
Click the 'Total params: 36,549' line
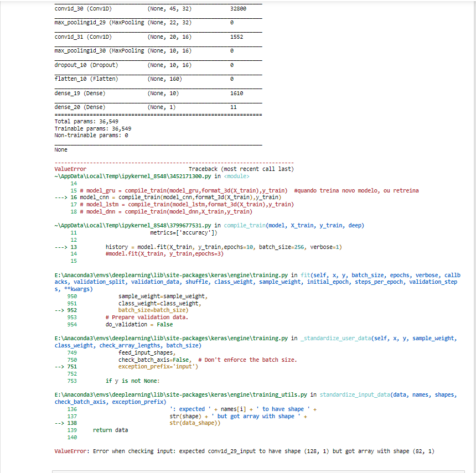point(86,122)
